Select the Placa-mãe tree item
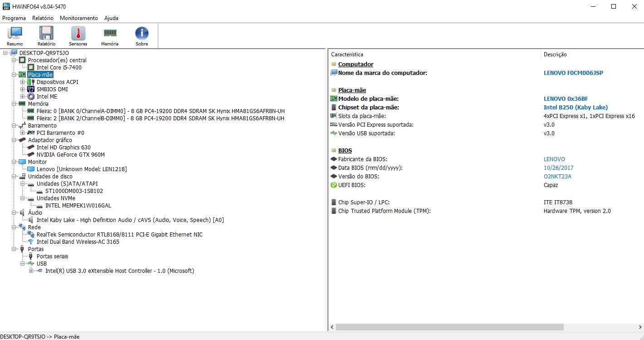 coord(40,75)
